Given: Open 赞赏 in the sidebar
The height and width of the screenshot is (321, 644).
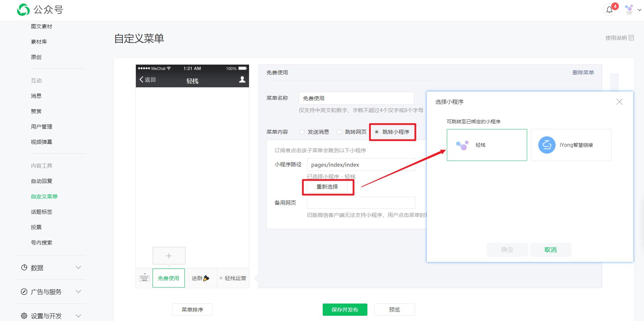Looking at the screenshot, I should coord(36,111).
